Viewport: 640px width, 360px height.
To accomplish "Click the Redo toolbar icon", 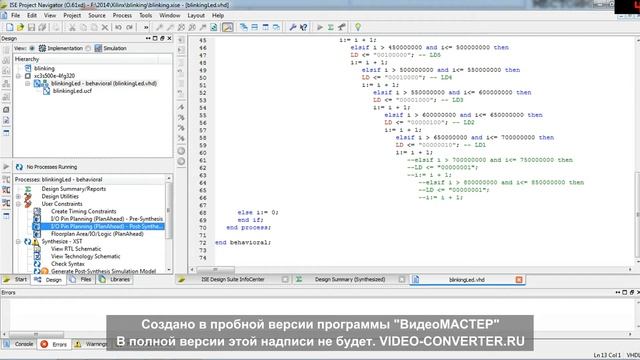I will [129, 27].
